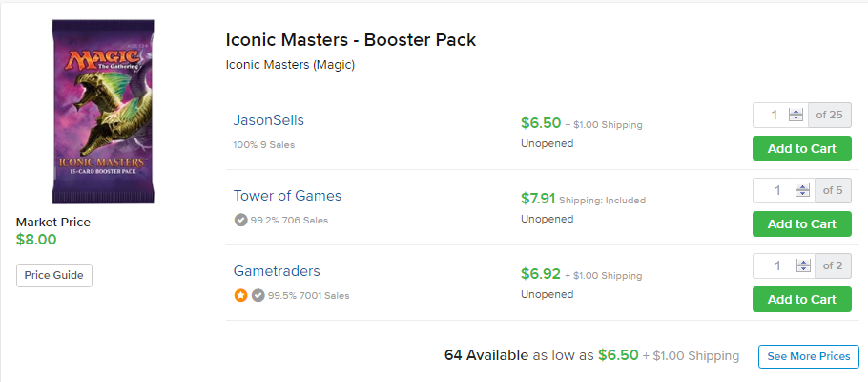
Task: Click quantity field for JasonSells listing
Action: click(x=775, y=115)
